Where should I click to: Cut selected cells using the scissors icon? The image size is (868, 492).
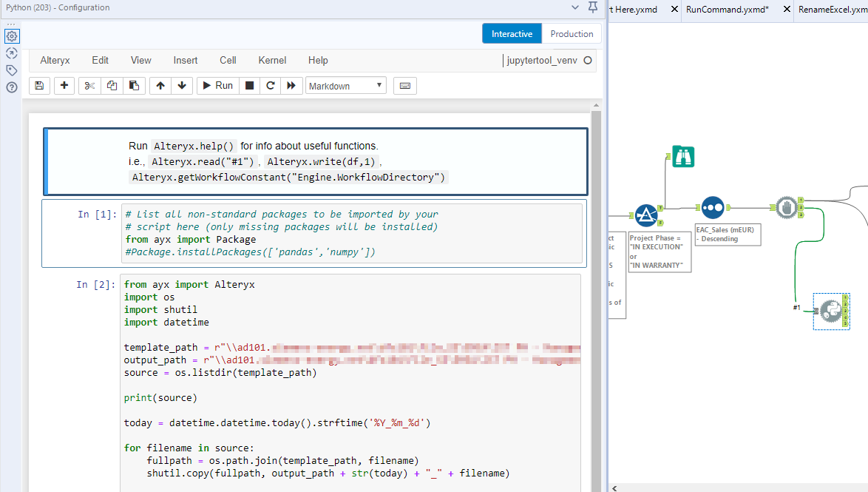[89, 86]
